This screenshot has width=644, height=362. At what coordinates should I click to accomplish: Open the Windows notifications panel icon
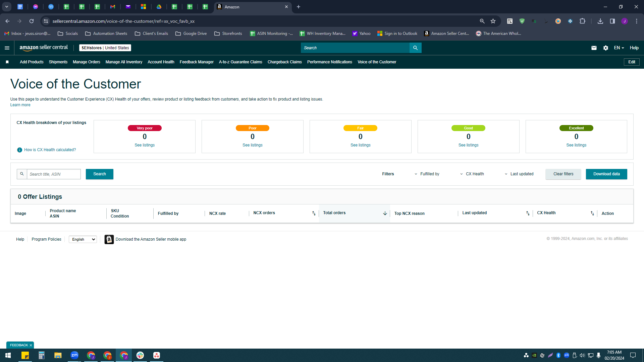[633, 355]
